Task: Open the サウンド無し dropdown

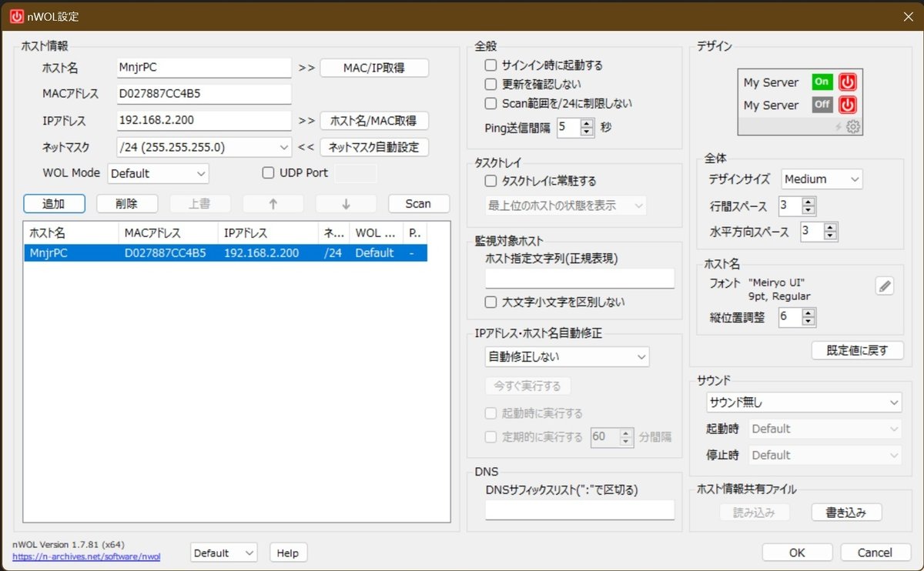Action: [x=804, y=402]
